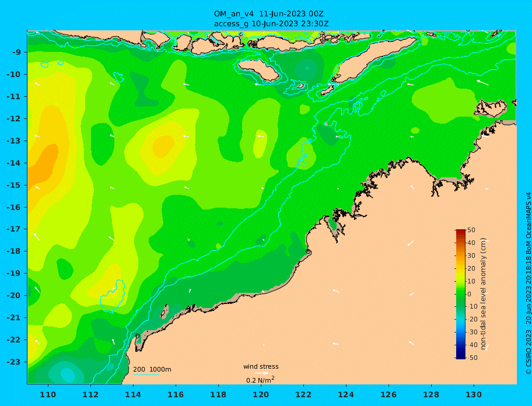The height and width of the screenshot is (406, 532).
Task: Click the latitude label -10
Action: click(x=14, y=74)
